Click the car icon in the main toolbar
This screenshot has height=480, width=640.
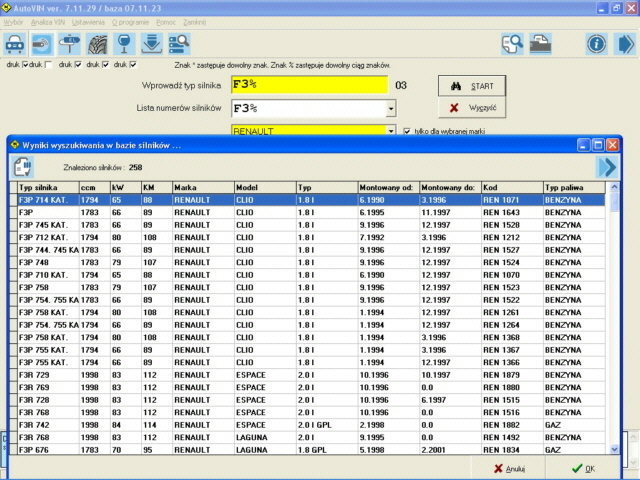16,43
